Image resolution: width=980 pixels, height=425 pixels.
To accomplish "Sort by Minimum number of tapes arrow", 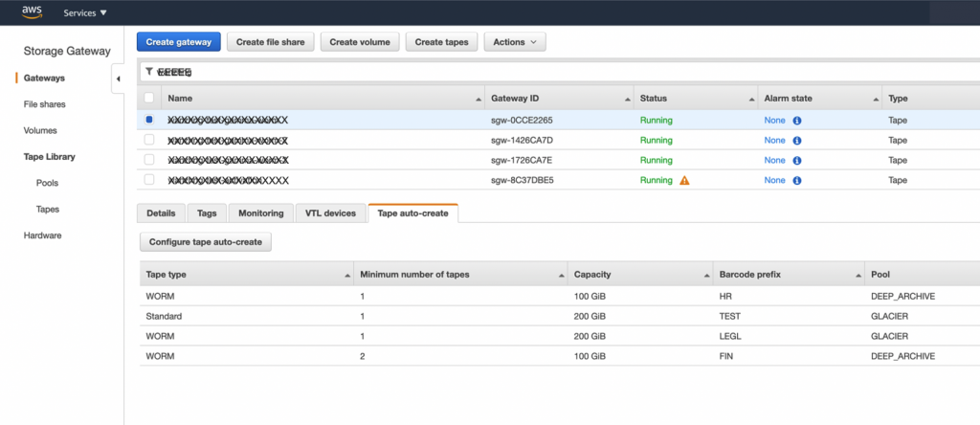I will click(x=561, y=276).
